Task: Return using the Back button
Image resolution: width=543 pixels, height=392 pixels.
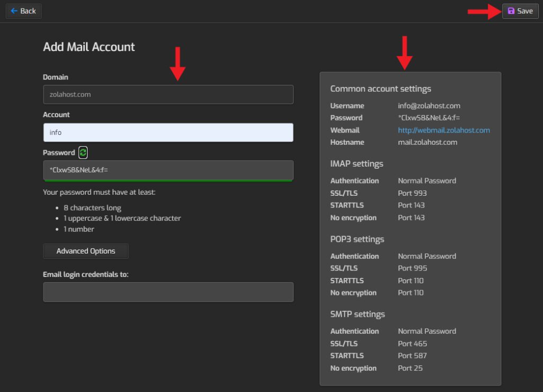Action: point(23,11)
